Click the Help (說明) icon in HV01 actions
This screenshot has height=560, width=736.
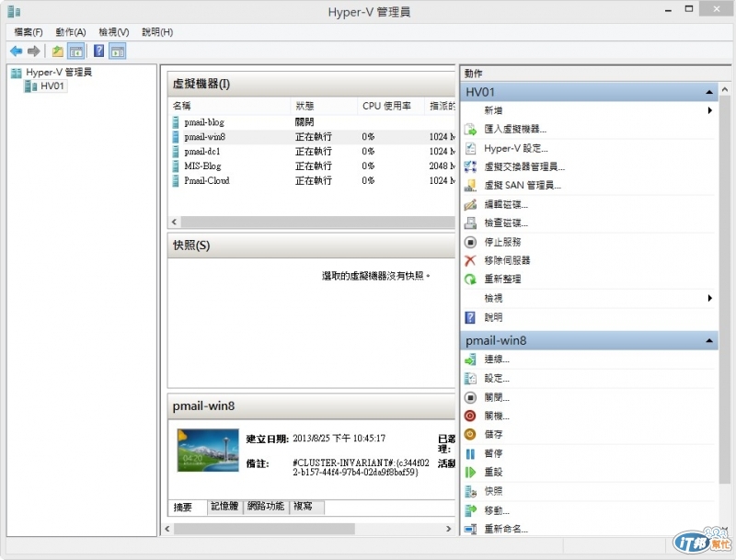[470, 317]
